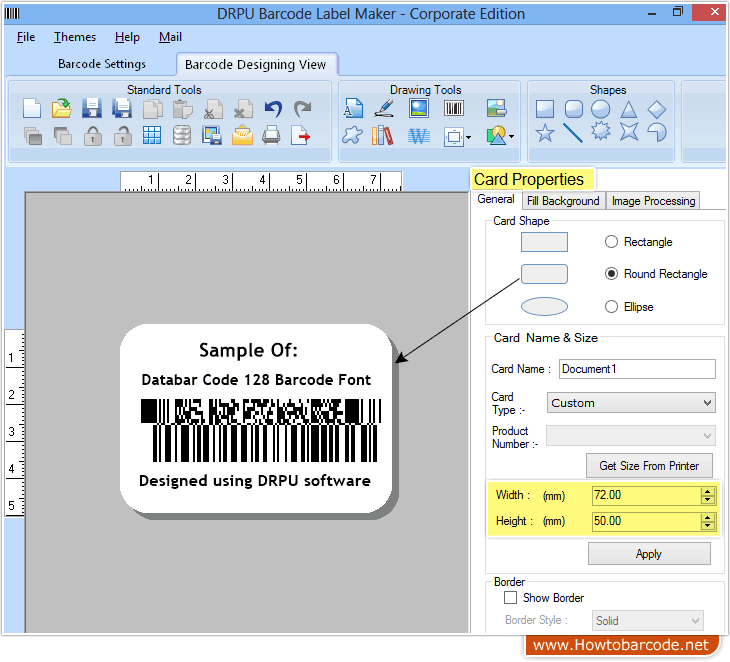Switch to the Fill Background tab
Screen dimensions: 730x662
(x=563, y=201)
